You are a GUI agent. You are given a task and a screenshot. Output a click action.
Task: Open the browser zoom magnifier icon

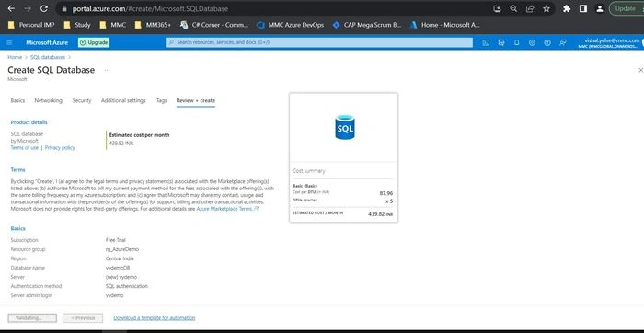pyautogui.click(x=513, y=8)
